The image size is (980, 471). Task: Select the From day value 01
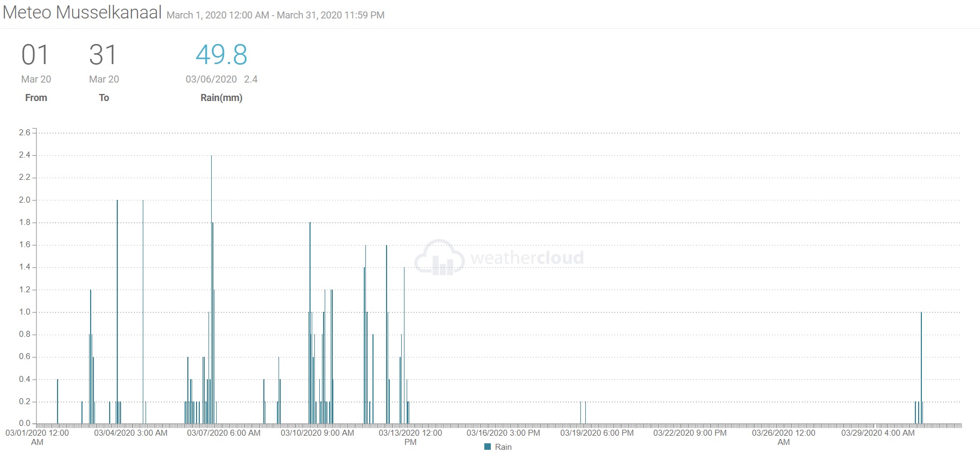[35, 55]
